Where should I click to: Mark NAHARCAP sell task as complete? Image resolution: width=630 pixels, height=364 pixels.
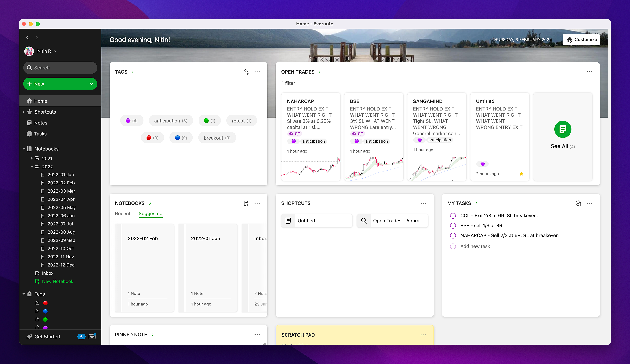[x=453, y=236]
